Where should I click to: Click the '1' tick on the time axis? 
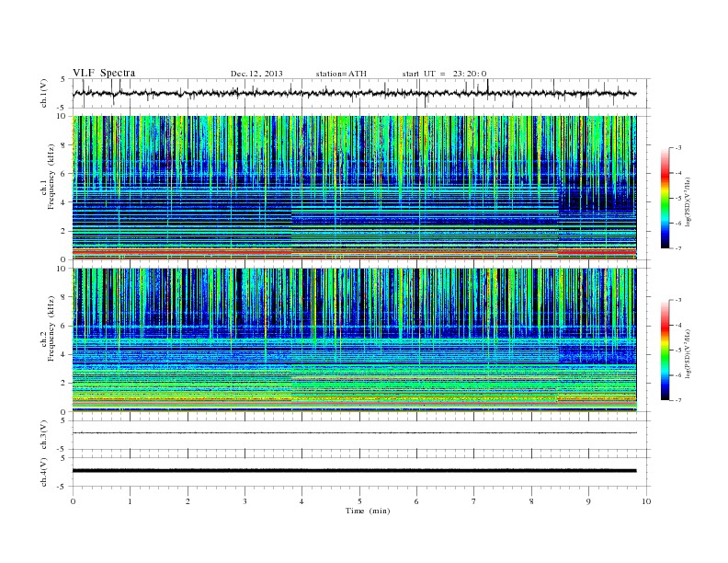click(x=130, y=501)
